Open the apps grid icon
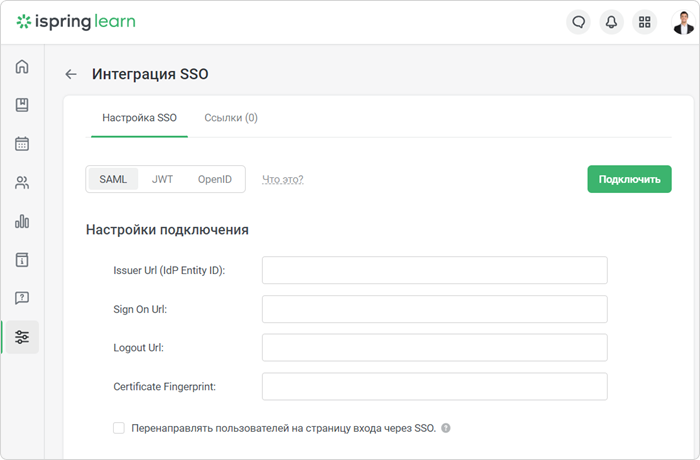 coord(645,22)
